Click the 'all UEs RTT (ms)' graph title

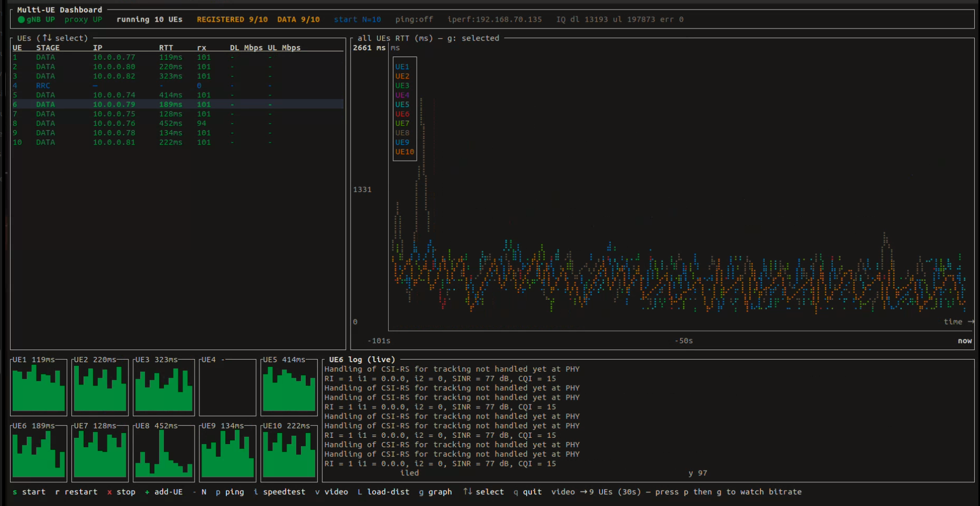395,38
